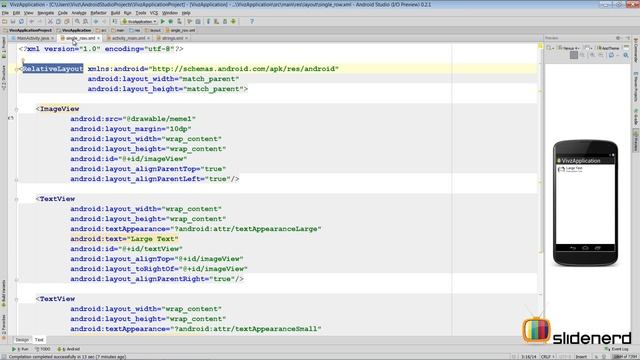Viewport: 640px width, 360px height.
Task: Open the Edit menu
Action: tap(16, 13)
